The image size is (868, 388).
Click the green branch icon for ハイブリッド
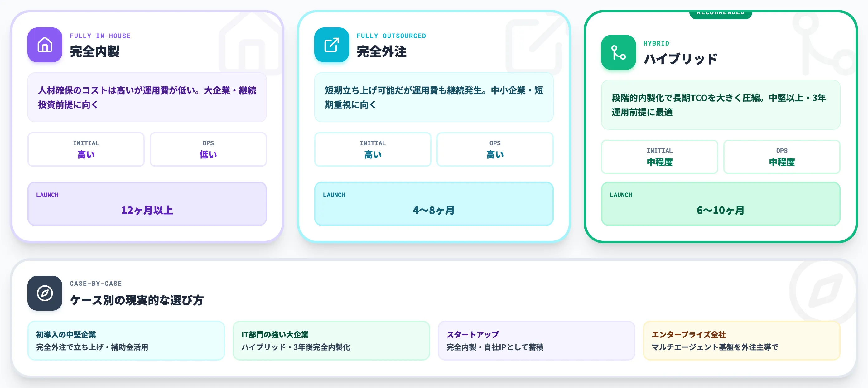(618, 52)
